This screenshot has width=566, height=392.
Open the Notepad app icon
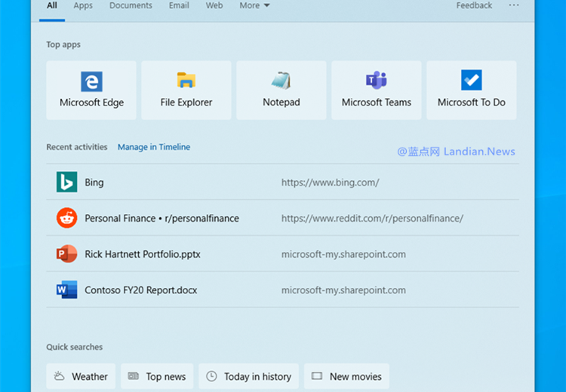281,81
